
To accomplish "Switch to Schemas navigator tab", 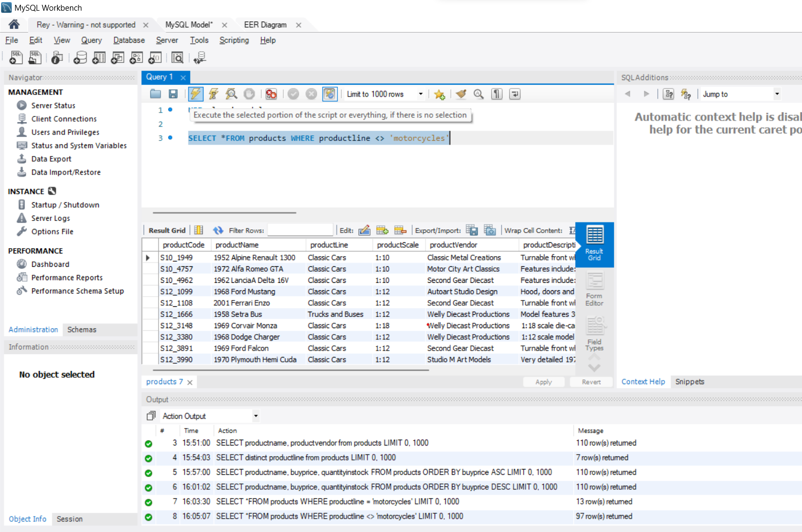I will point(82,330).
